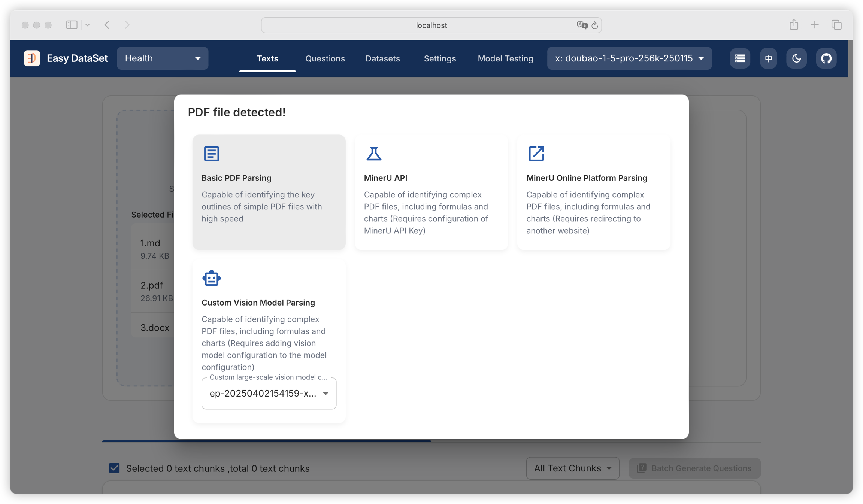This screenshot has width=863, height=504.
Task: Click the MinerU API flask icon
Action: tap(373, 154)
